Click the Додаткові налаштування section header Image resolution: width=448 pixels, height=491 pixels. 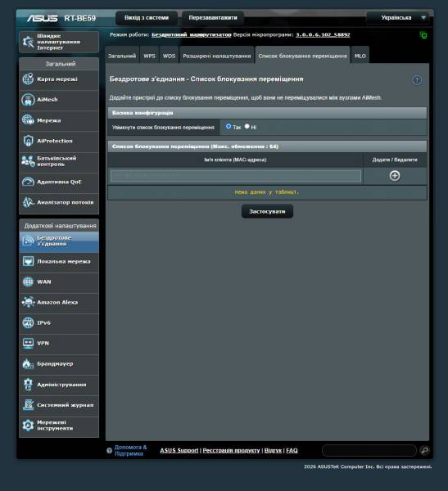pos(60,226)
